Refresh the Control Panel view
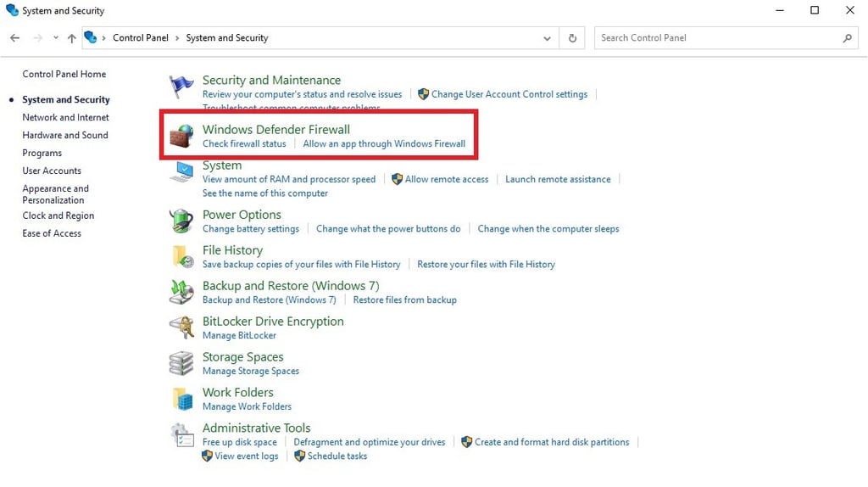868x487 pixels. click(572, 37)
